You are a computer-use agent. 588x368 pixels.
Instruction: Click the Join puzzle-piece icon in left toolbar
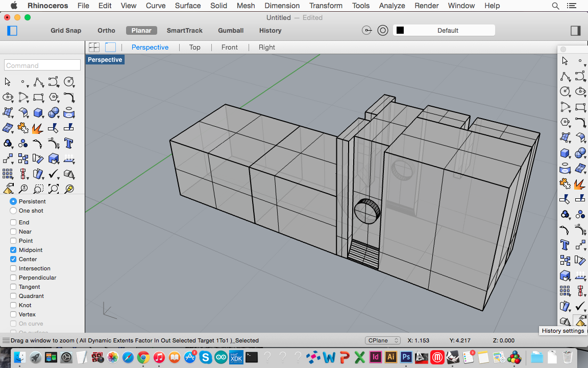(22, 128)
